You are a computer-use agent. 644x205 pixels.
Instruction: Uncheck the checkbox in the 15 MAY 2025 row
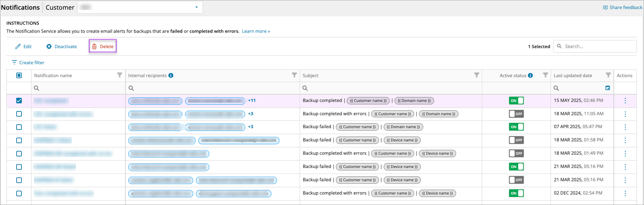click(19, 101)
